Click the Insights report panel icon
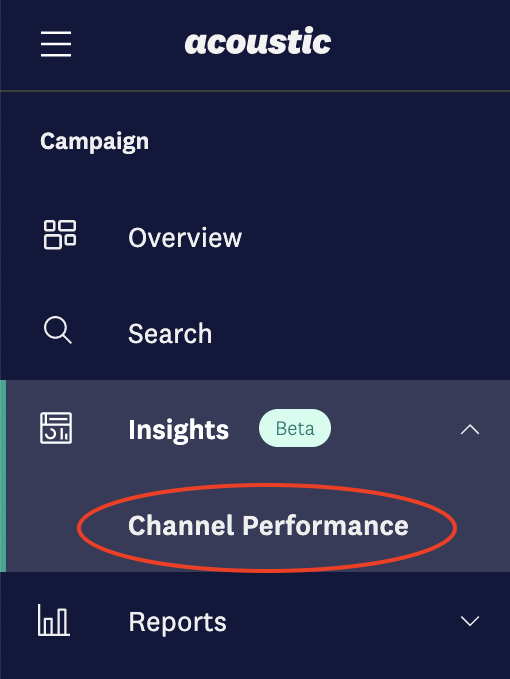Image resolution: width=510 pixels, height=679 pixels. click(x=56, y=428)
